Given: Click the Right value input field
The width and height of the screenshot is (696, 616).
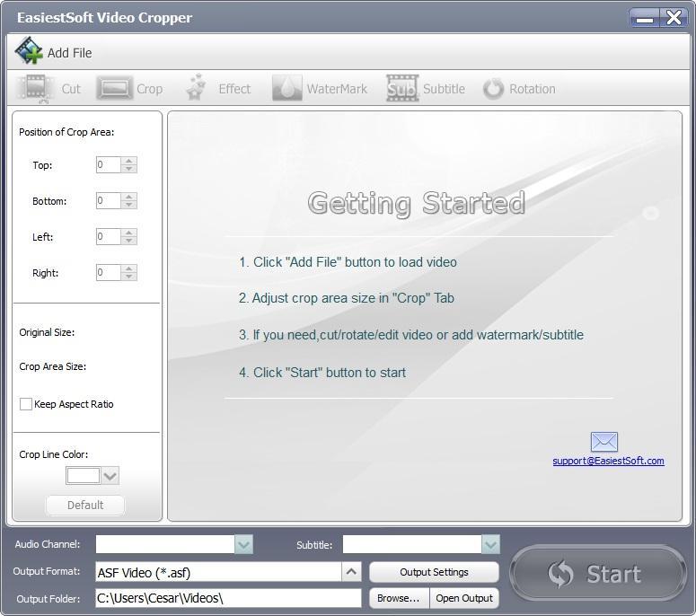Looking at the screenshot, I should (109, 272).
